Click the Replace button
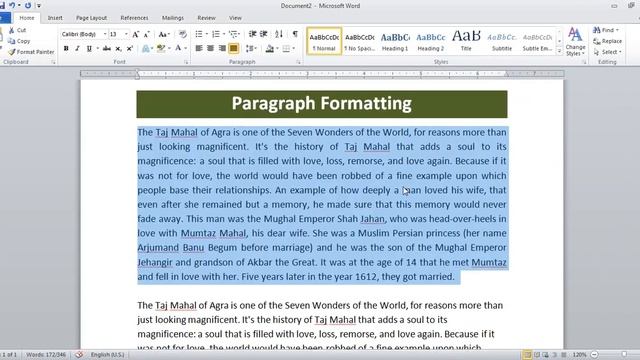The image size is (640, 360). click(608, 41)
